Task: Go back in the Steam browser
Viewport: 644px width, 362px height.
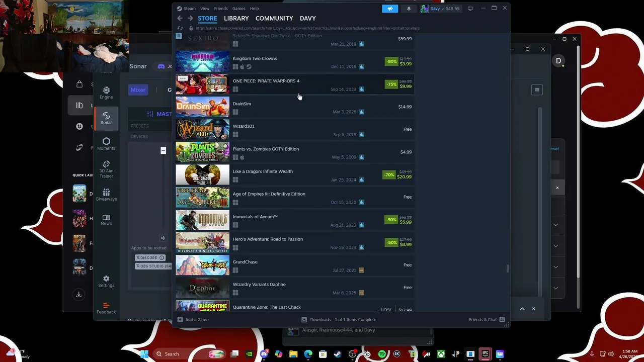Action: (180, 18)
